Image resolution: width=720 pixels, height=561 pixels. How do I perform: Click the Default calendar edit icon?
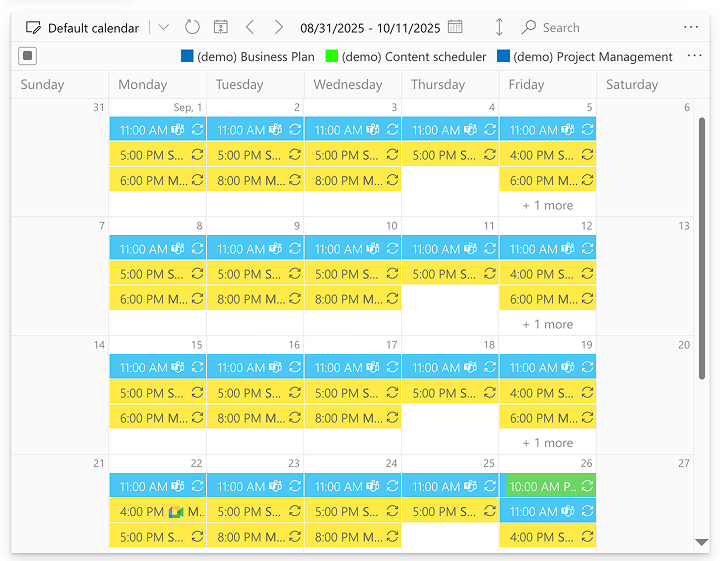[33, 28]
